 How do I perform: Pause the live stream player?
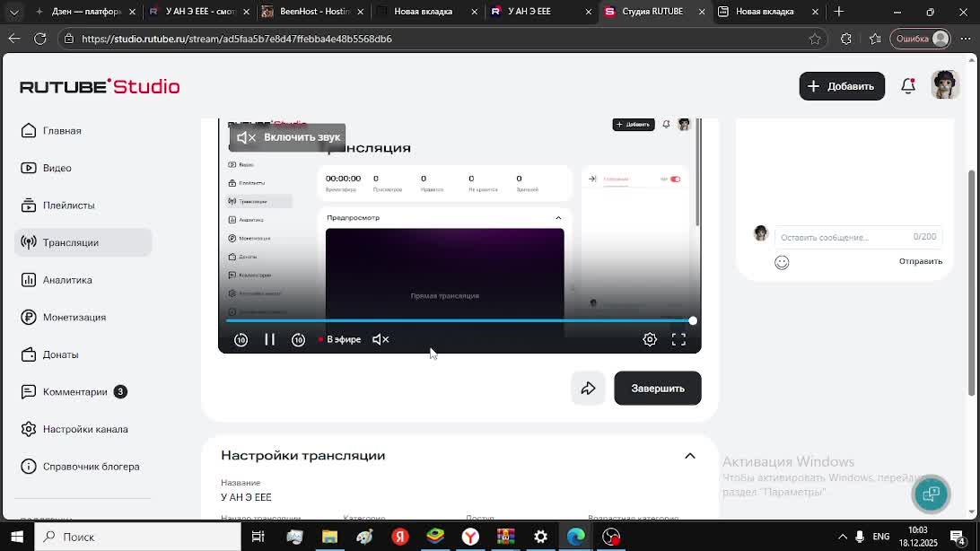[269, 339]
